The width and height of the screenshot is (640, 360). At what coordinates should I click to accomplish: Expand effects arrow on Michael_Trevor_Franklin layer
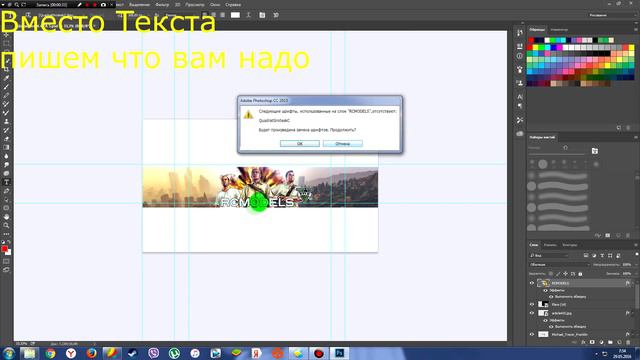click(633, 334)
